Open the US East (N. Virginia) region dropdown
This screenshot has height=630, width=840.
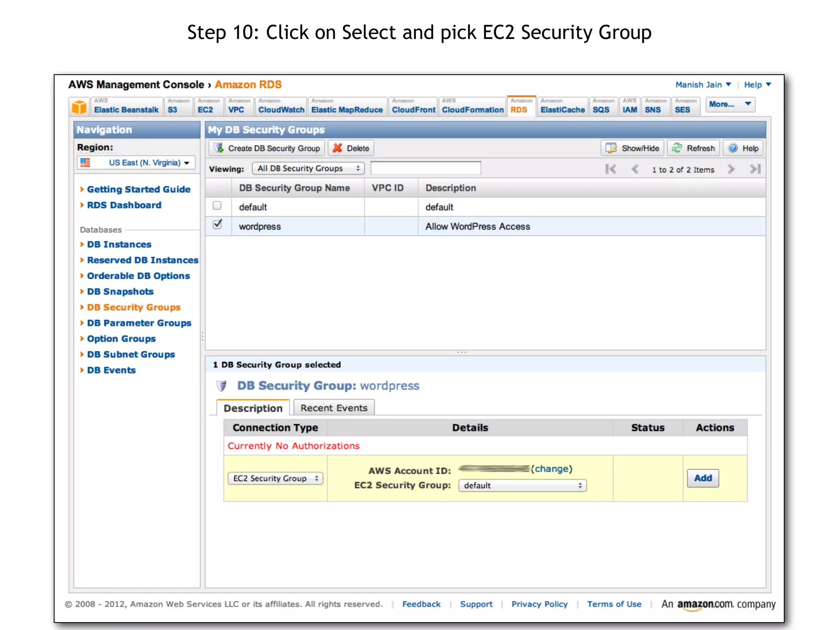click(136, 162)
